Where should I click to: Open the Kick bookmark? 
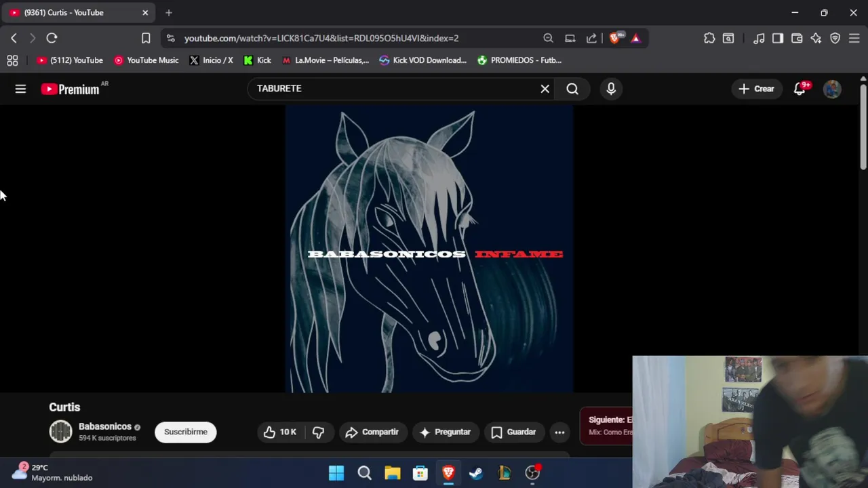coord(258,60)
